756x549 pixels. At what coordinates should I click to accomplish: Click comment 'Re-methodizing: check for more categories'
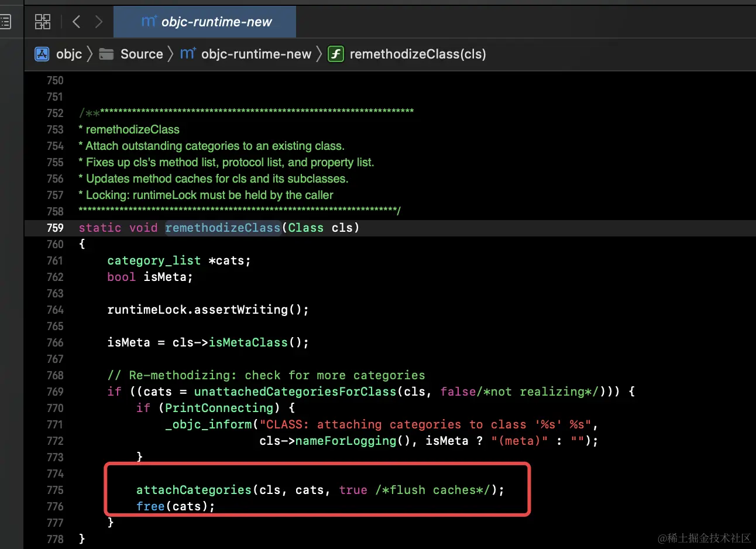266,375
